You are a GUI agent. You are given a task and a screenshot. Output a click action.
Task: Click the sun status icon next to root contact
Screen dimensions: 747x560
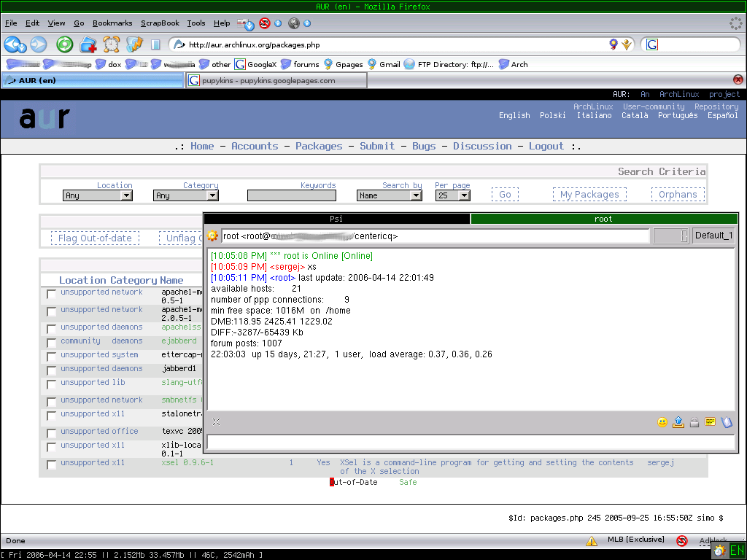pyautogui.click(x=212, y=236)
